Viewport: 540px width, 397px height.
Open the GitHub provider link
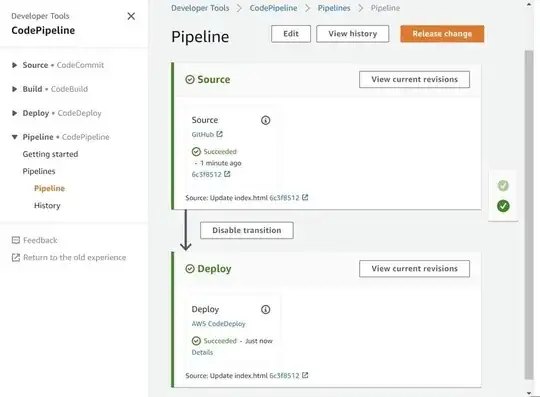pos(203,134)
